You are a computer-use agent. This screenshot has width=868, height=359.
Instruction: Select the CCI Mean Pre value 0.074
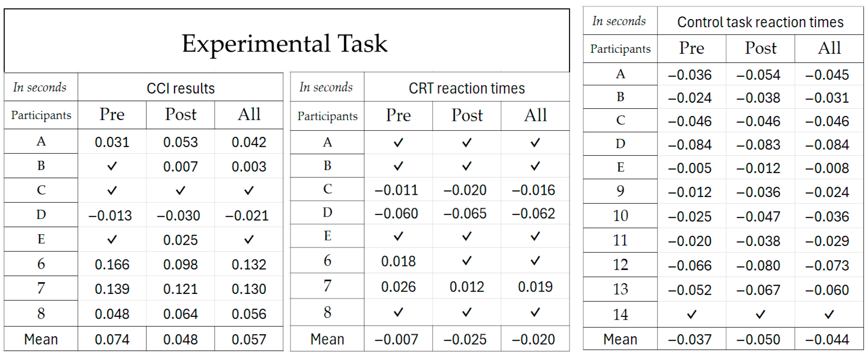[x=112, y=339]
